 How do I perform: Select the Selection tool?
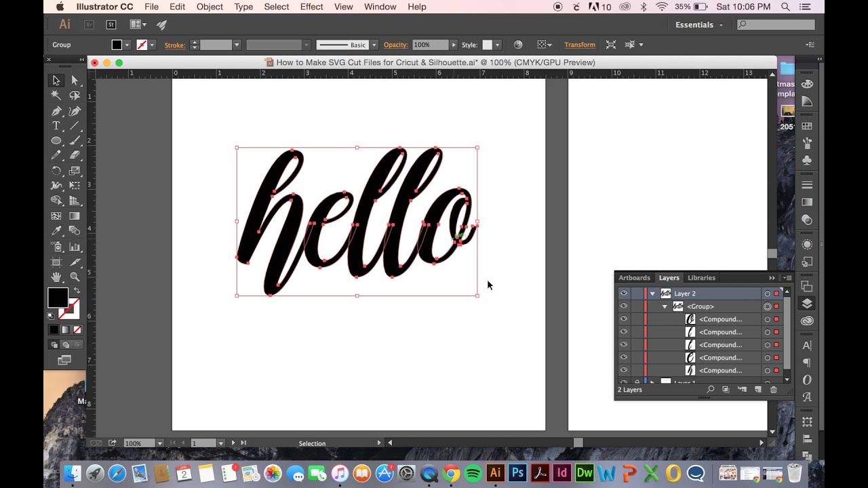(56, 80)
